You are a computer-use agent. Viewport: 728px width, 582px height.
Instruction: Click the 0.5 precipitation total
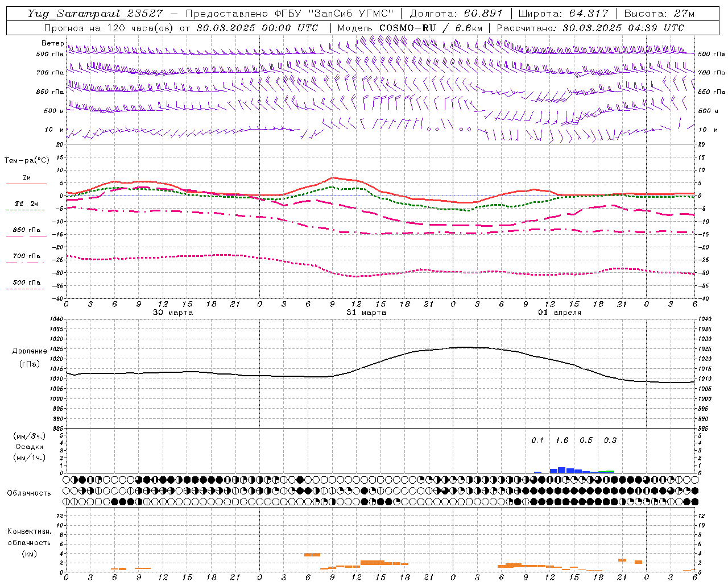pos(586,440)
